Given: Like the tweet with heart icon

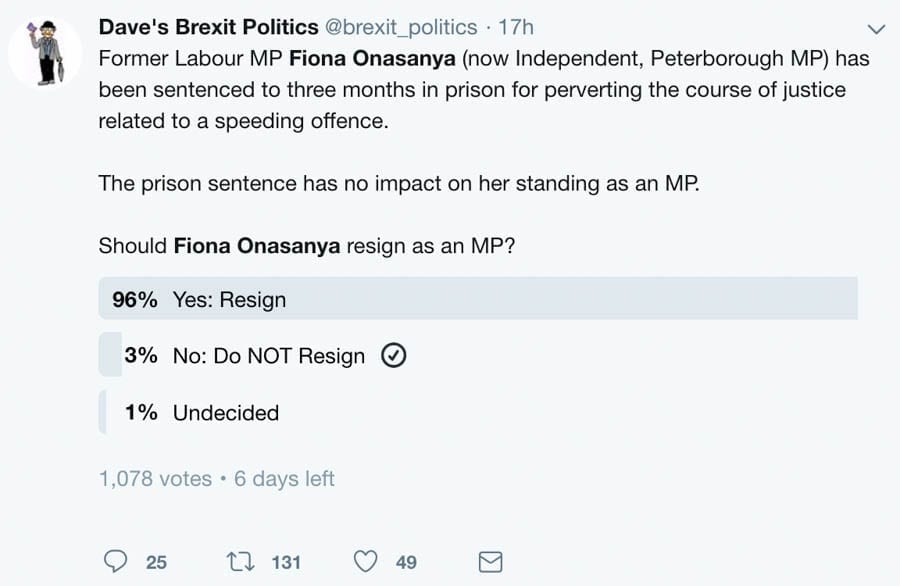Looking at the screenshot, I should point(366,561).
